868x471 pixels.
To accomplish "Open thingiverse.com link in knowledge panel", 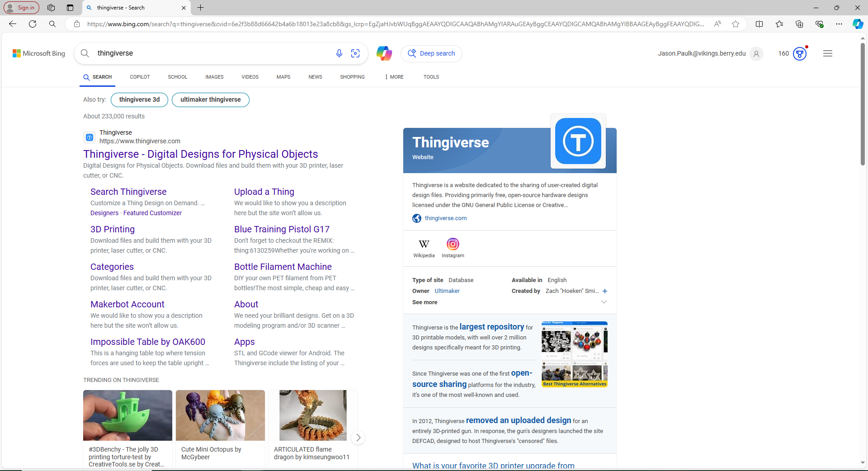I will 446,218.
